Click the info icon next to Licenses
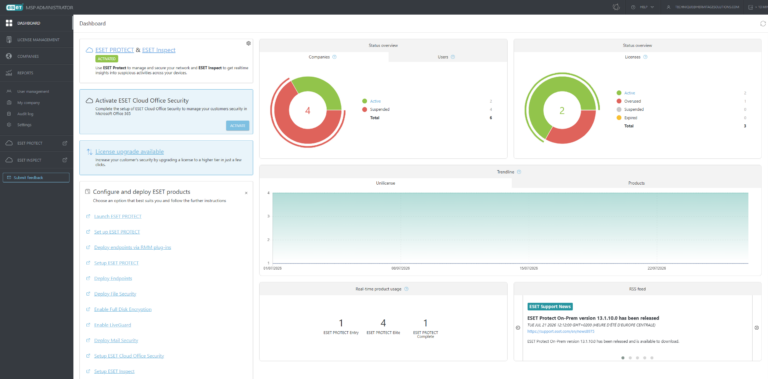This screenshot has width=768, height=379. tap(645, 57)
